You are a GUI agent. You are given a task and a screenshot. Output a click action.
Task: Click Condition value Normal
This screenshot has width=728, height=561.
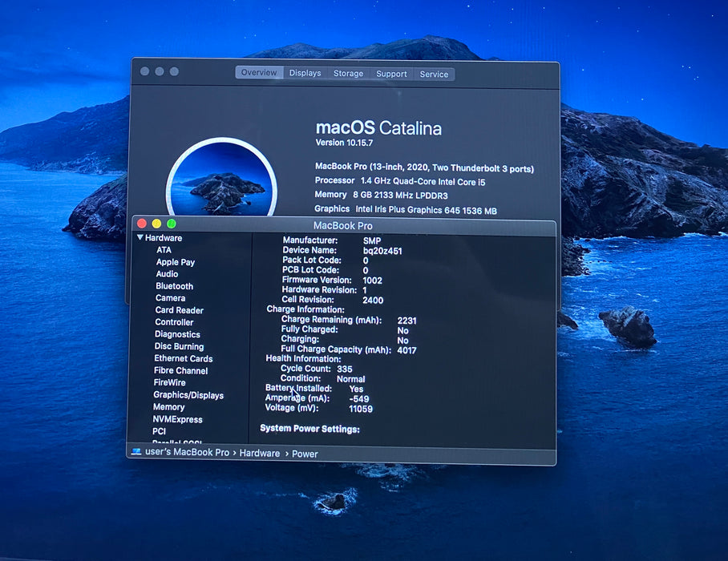[x=350, y=380]
